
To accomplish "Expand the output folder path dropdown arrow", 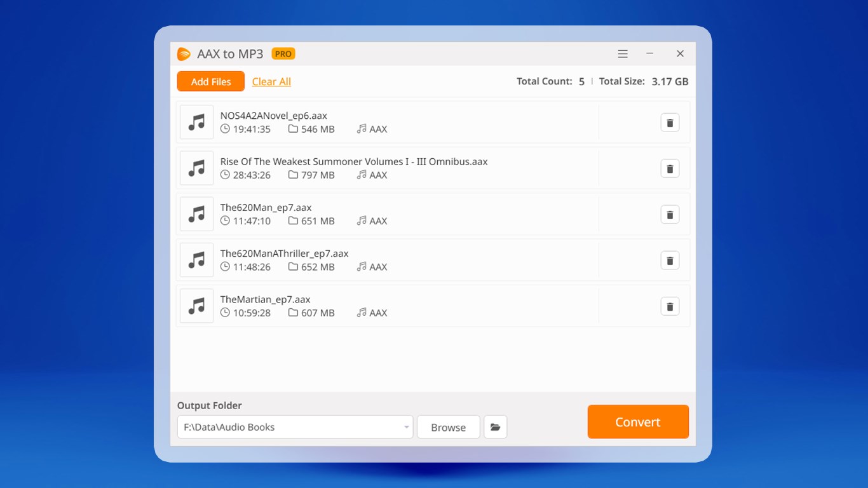I will (x=407, y=427).
